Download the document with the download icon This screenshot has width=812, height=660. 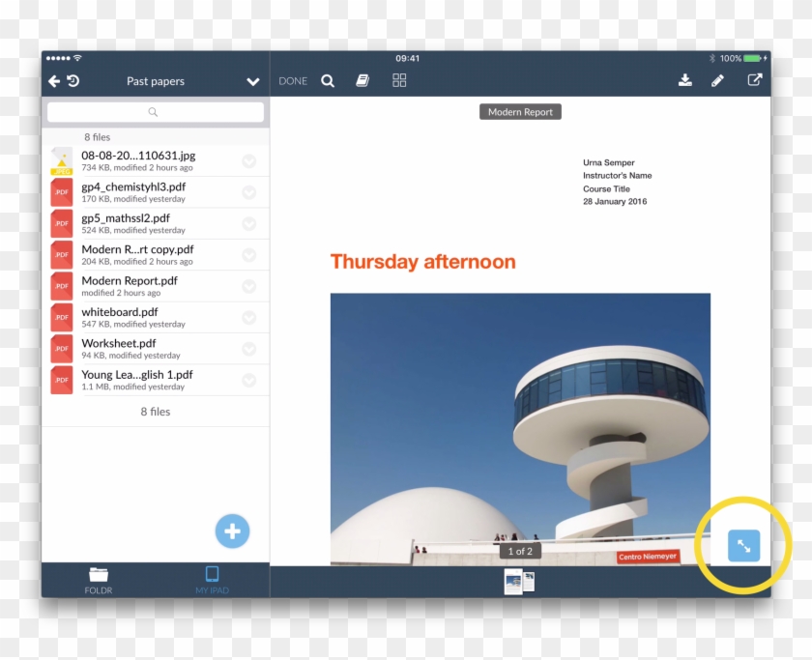click(685, 81)
